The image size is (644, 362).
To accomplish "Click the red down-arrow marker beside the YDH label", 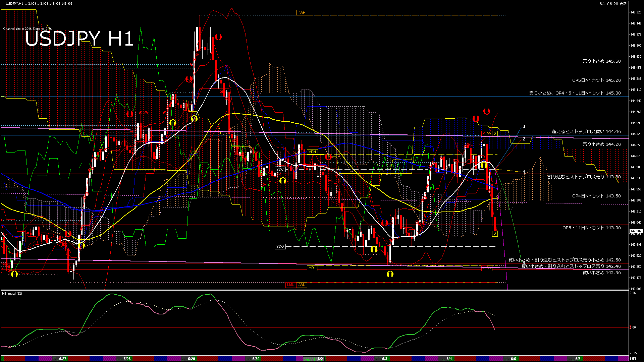I will pos(328,157).
